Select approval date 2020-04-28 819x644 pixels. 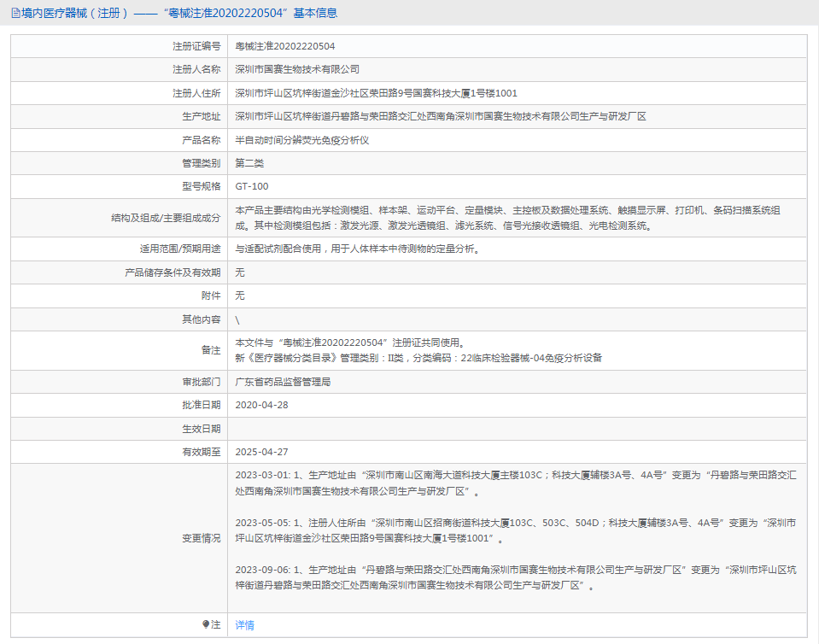point(261,406)
